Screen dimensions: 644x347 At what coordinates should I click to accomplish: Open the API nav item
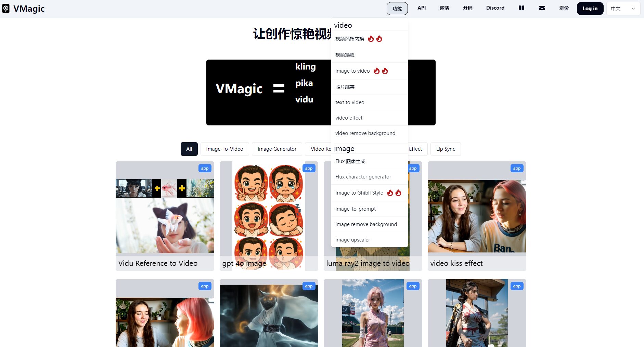[422, 8]
